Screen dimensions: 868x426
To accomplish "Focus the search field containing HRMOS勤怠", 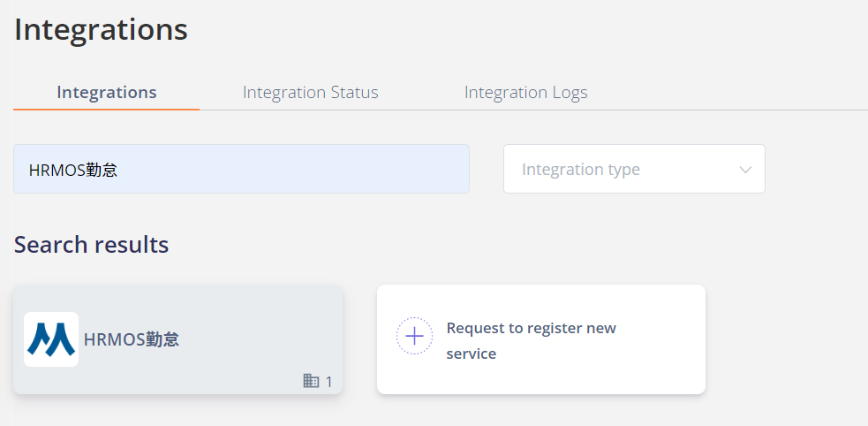I will tap(241, 169).
